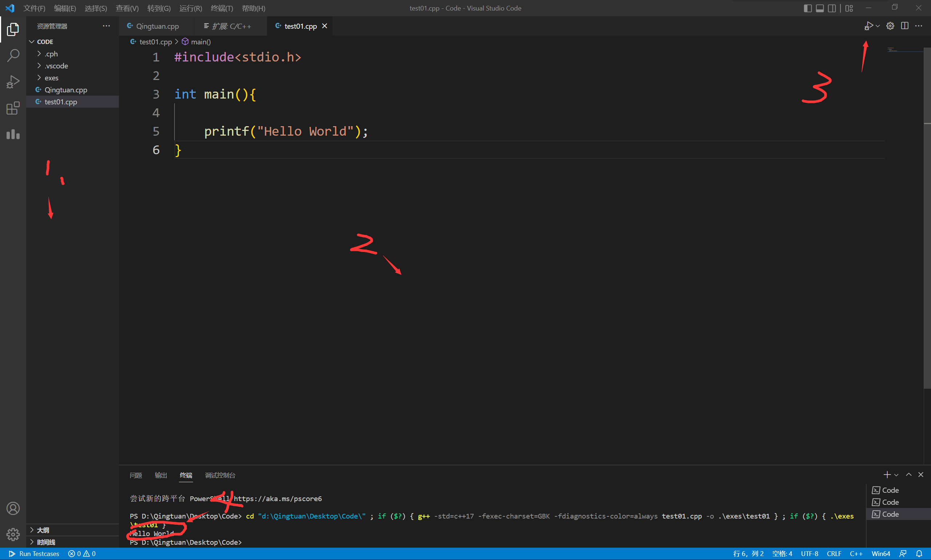Image resolution: width=931 pixels, height=560 pixels.
Task: Open the 终端(T) menu
Action: click(221, 8)
